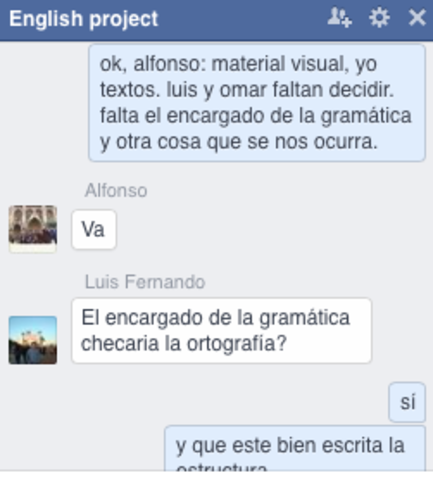This screenshot has height=480, width=433.
Task: Click Luis Fernando's profile picture
Action: point(33,340)
